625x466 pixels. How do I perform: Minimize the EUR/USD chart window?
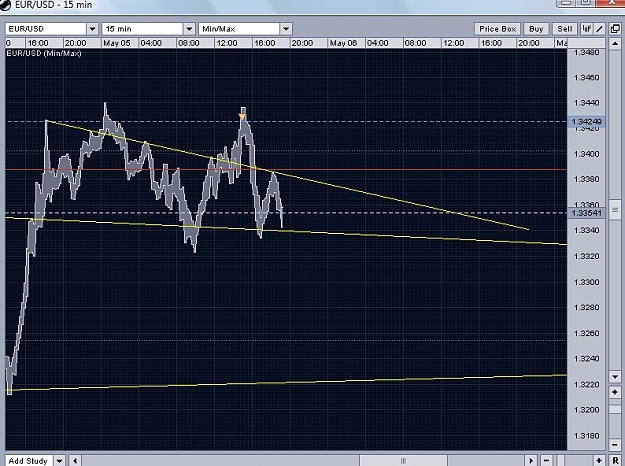coord(566,3)
